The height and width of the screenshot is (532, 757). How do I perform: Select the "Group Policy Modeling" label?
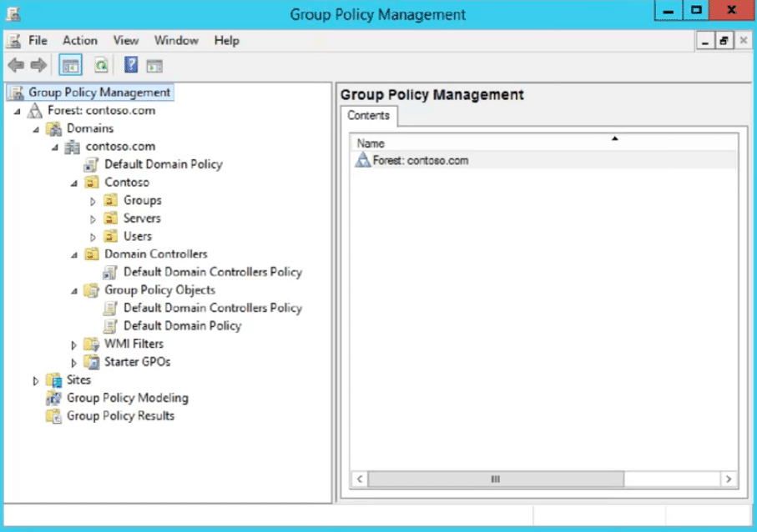tap(128, 398)
